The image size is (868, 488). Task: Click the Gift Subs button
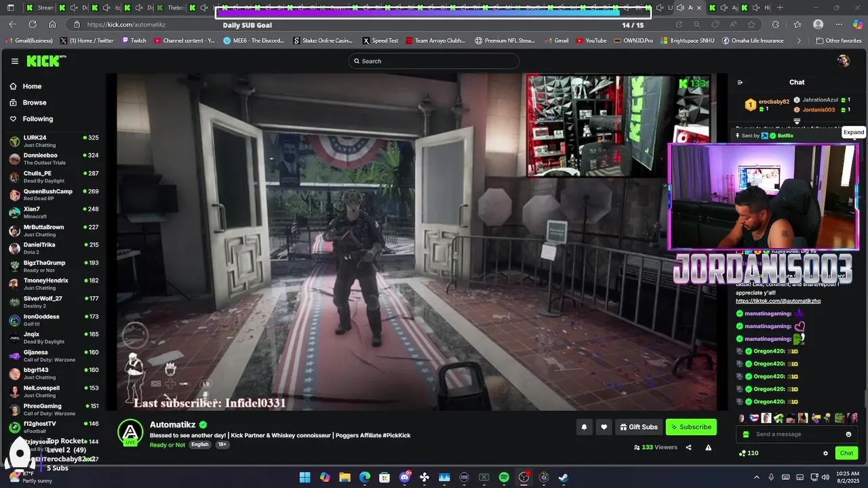pyautogui.click(x=638, y=427)
